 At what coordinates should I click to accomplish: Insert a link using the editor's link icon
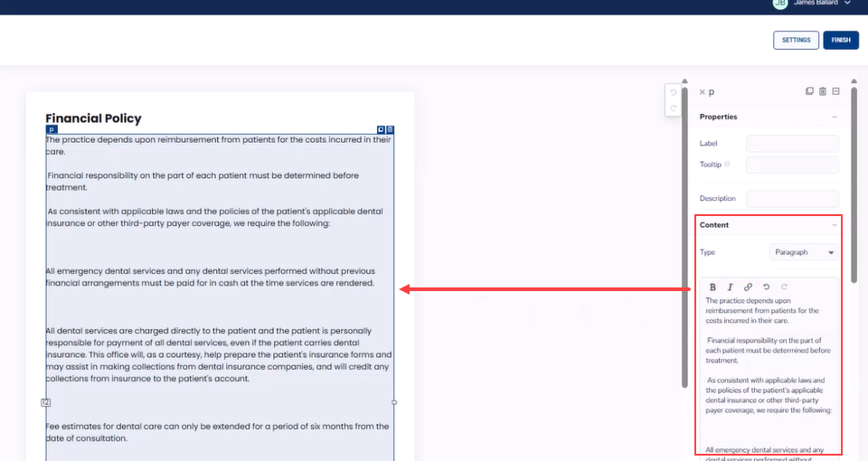point(748,287)
